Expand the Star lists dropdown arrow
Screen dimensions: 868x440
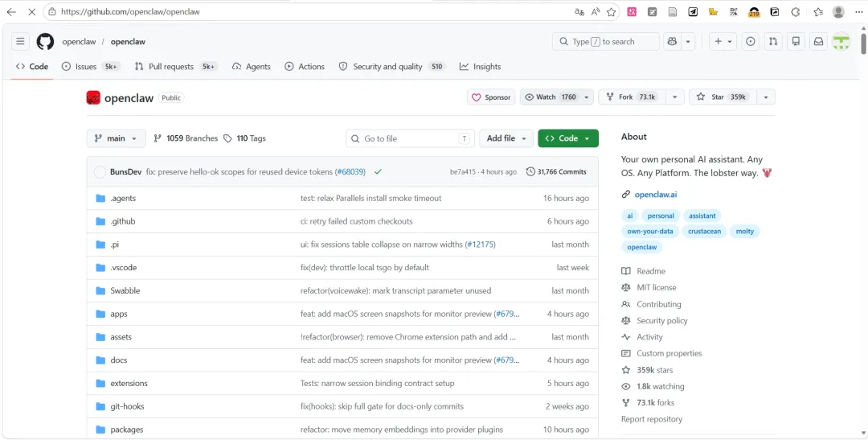pyautogui.click(x=766, y=97)
